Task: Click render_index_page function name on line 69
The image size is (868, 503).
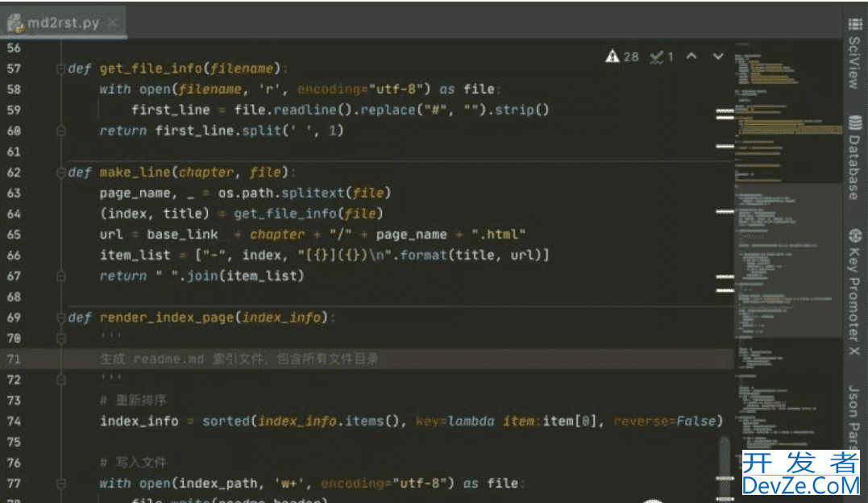Action: (167, 318)
